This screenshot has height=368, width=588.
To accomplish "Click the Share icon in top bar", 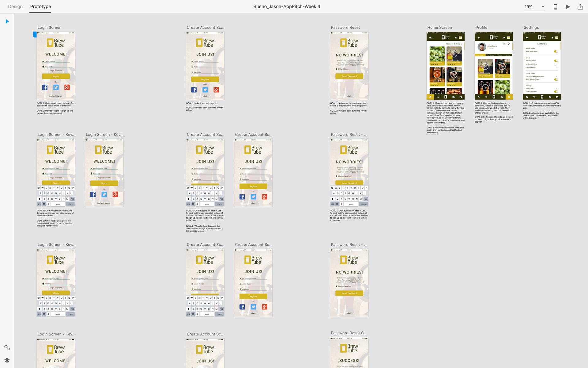I will [580, 6].
